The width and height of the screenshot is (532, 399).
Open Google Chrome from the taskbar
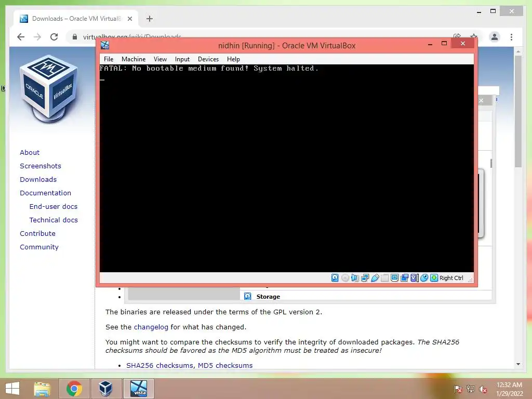(x=74, y=389)
